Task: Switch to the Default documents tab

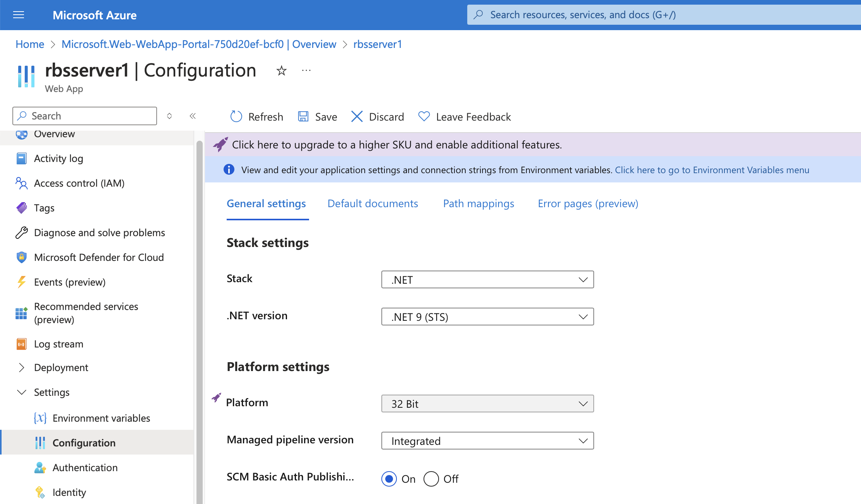Action: [x=373, y=204]
